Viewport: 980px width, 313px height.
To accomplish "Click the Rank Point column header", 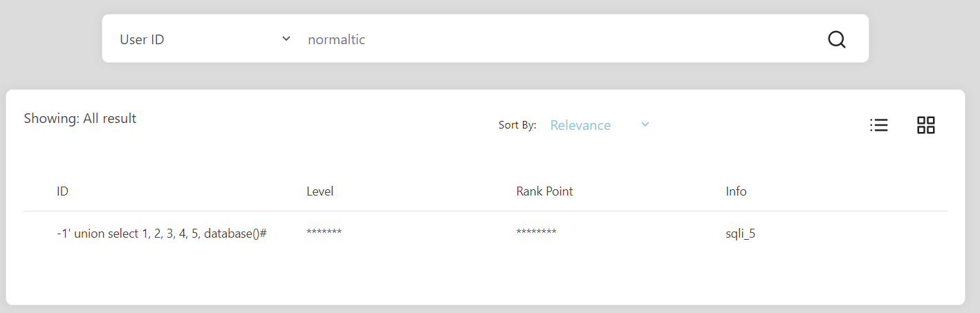I will (545, 191).
